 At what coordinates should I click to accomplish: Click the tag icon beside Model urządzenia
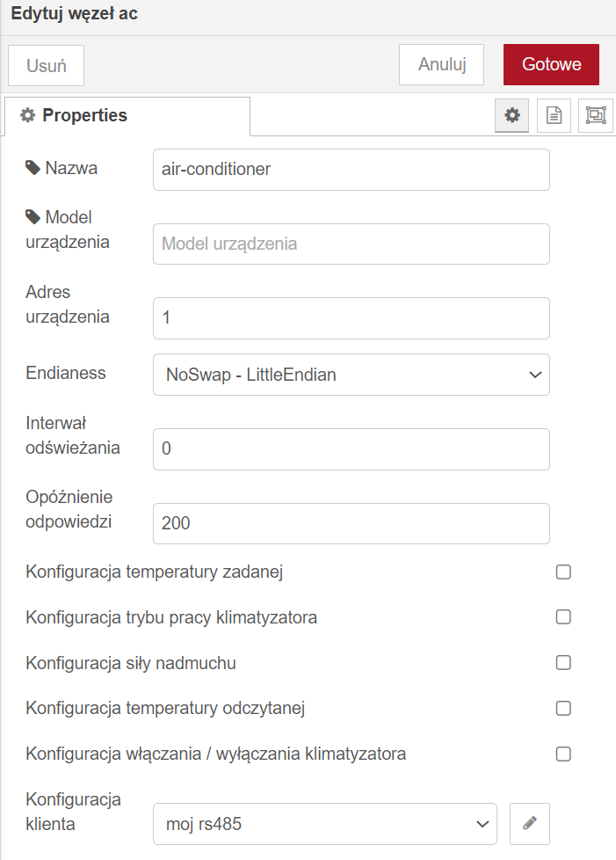[33, 217]
